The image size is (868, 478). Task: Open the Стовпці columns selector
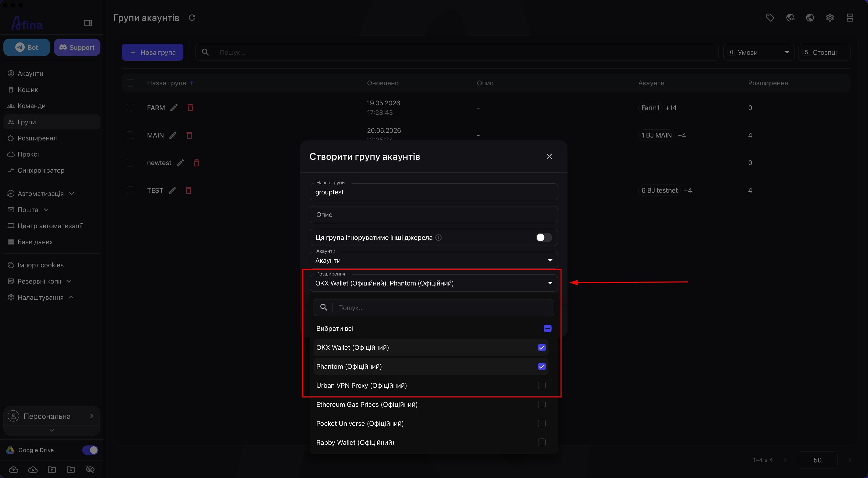pos(824,52)
